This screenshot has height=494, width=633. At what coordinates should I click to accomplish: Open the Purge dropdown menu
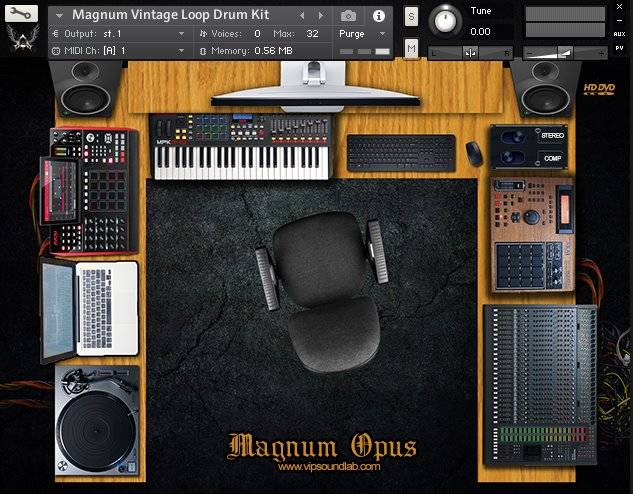click(x=362, y=34)
